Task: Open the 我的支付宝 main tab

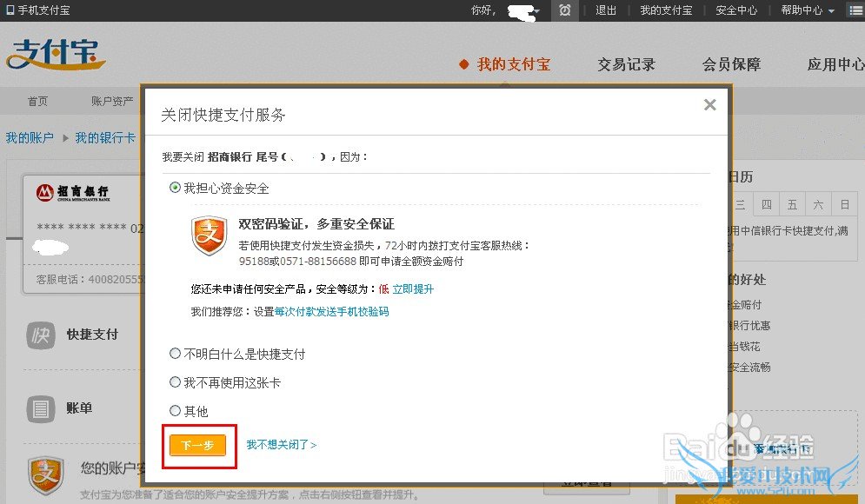Action: tap(514, 64)
